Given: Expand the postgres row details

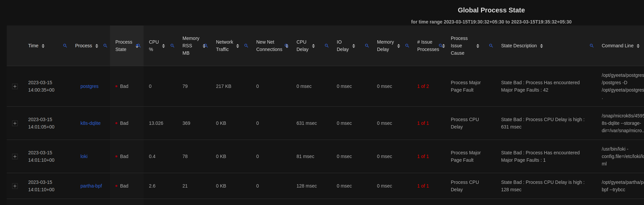Looking at the screenshot, I should [15, 86].
